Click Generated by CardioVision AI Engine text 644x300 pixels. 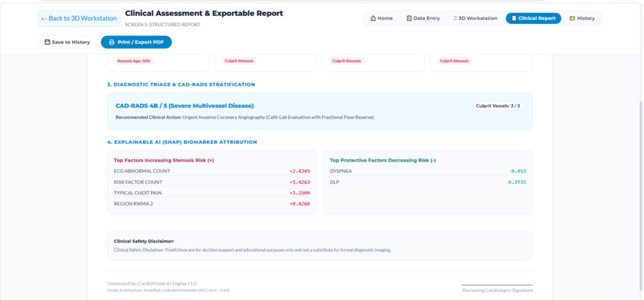click(152, 283)
